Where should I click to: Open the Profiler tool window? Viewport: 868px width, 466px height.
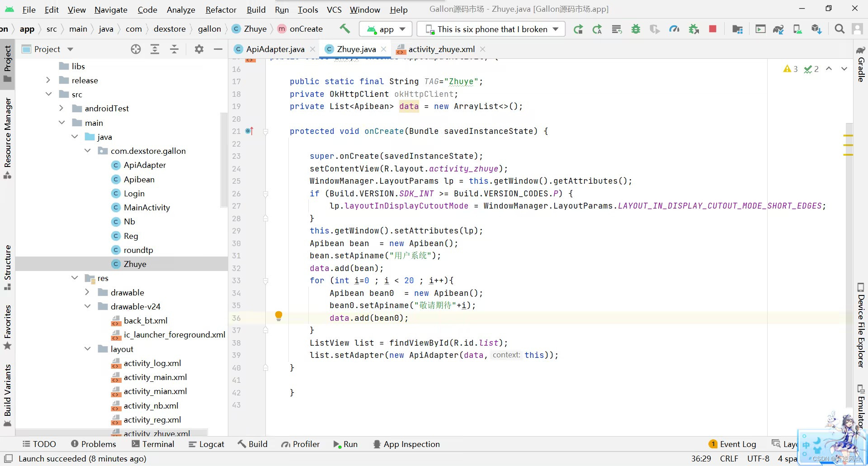coord(301,444)
